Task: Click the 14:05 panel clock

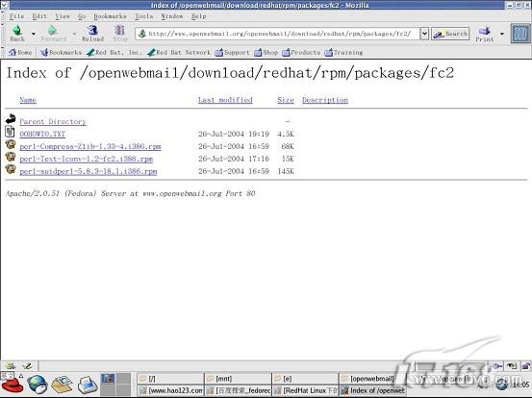Action: pos(520,385)
